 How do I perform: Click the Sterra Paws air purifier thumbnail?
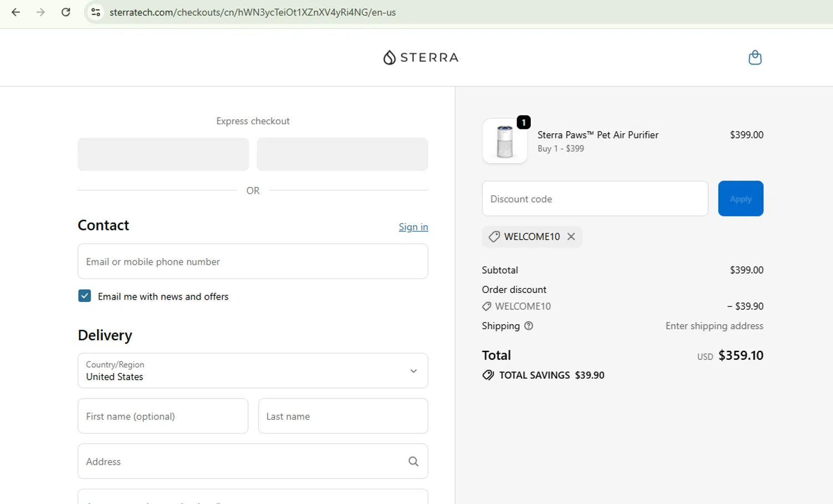click(505, 141)
